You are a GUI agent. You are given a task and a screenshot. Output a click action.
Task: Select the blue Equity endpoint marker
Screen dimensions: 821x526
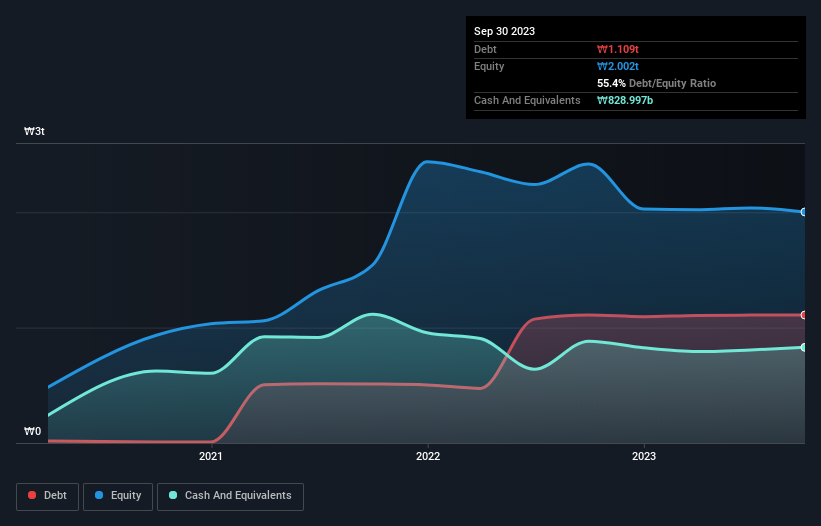804,212
